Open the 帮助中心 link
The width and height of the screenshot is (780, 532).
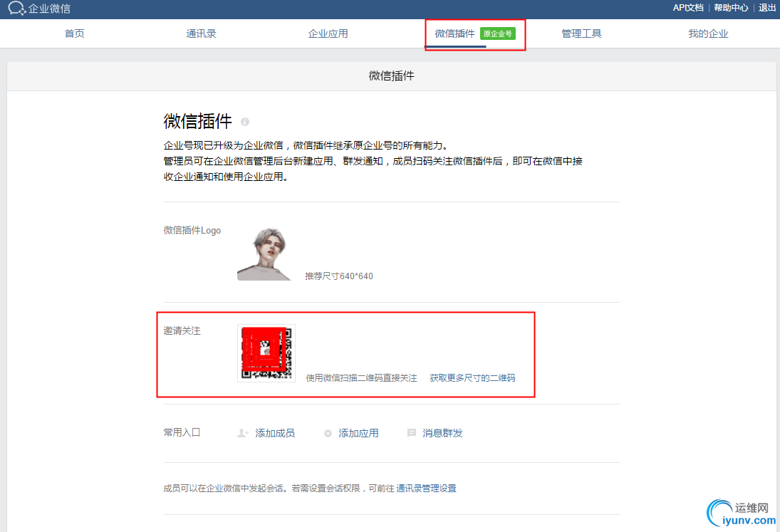click(x=731, y=7)
